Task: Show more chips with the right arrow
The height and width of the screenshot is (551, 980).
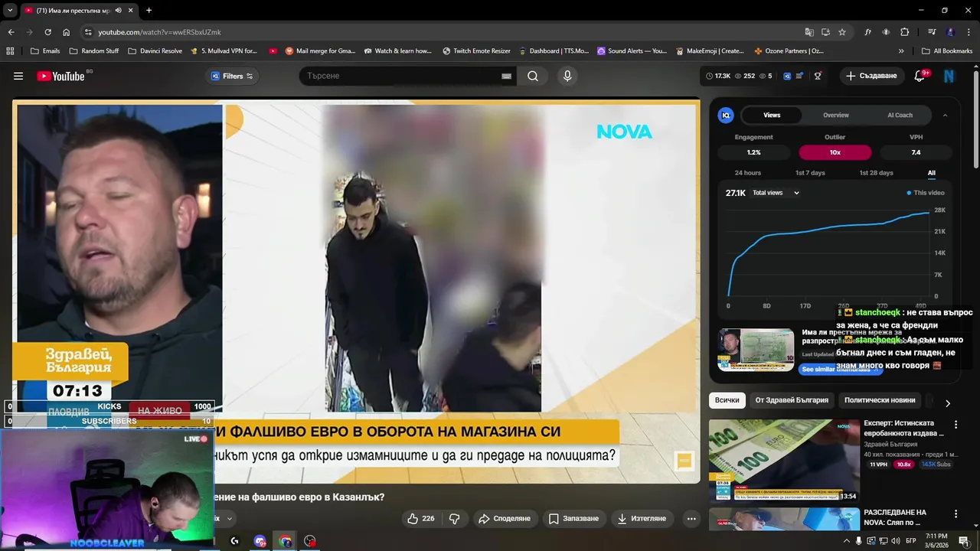Action: [x=947, y=403]
